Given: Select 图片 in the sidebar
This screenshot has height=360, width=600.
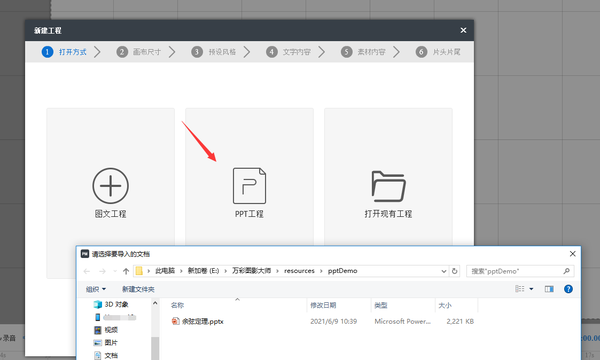Looking at the screenshot, I should coord(106,343).
